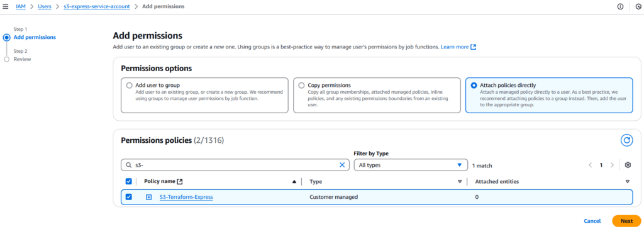Select the Attach policies directly option
The width and height of the screenshot is (644, 241).
tap(474, 86)
